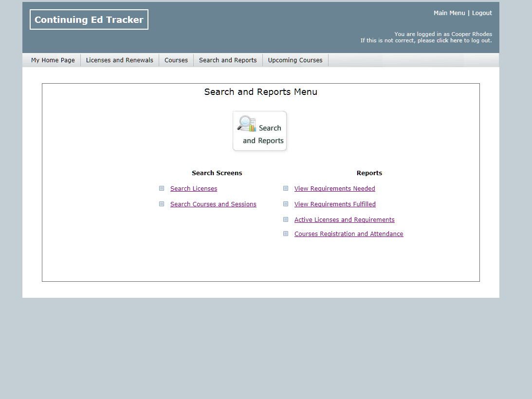Click the Continuing Ed Tracker logo

coord(89,20)
